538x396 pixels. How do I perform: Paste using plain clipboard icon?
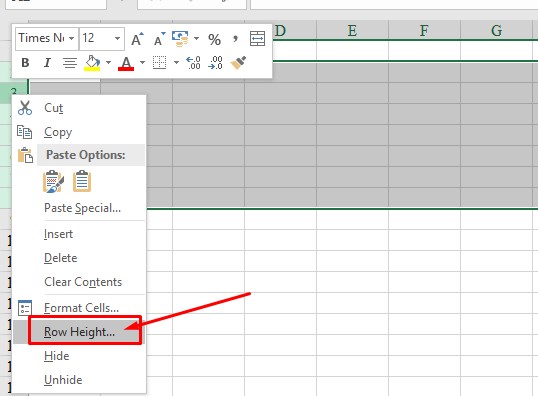point(82,181)
